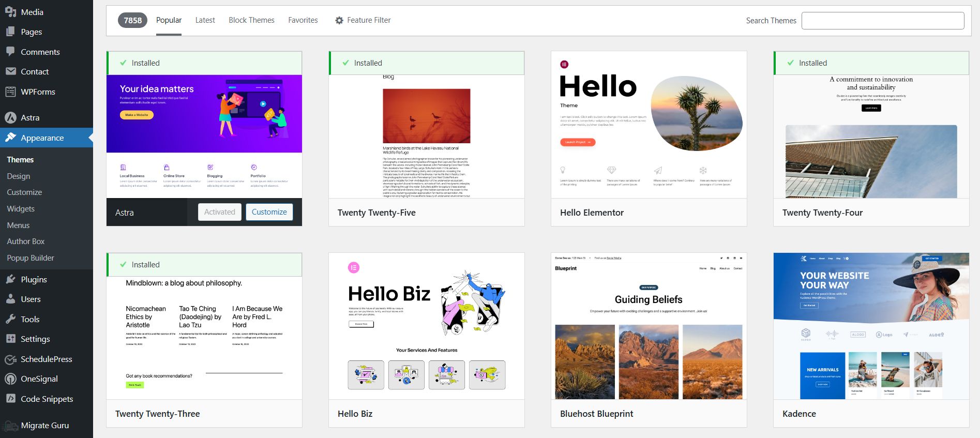Click the Twenty Twenty-Five theme name
The image size is (980, 438).
tap(376, 213)
